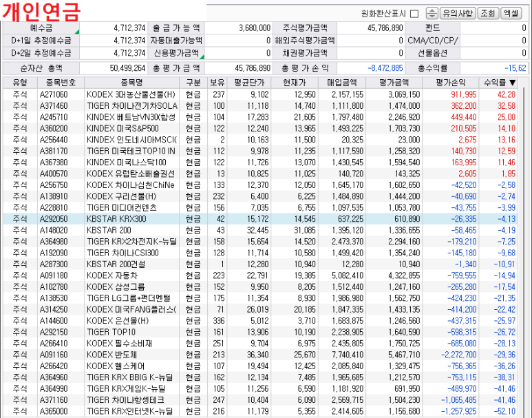532x418 pixels.
Task: Click the 평가손익 value 911,995
Action: [463, 94]
